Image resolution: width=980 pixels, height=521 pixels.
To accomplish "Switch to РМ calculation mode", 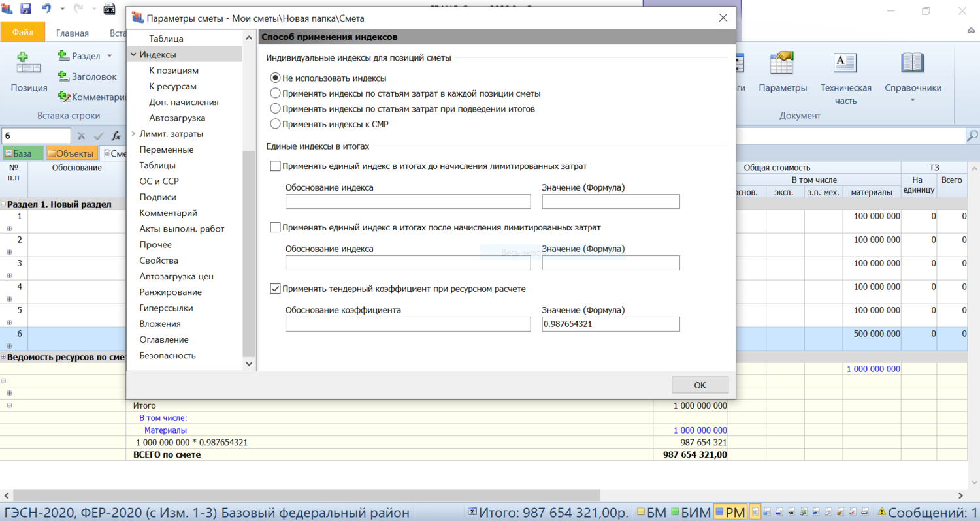I will coord(730,513).
